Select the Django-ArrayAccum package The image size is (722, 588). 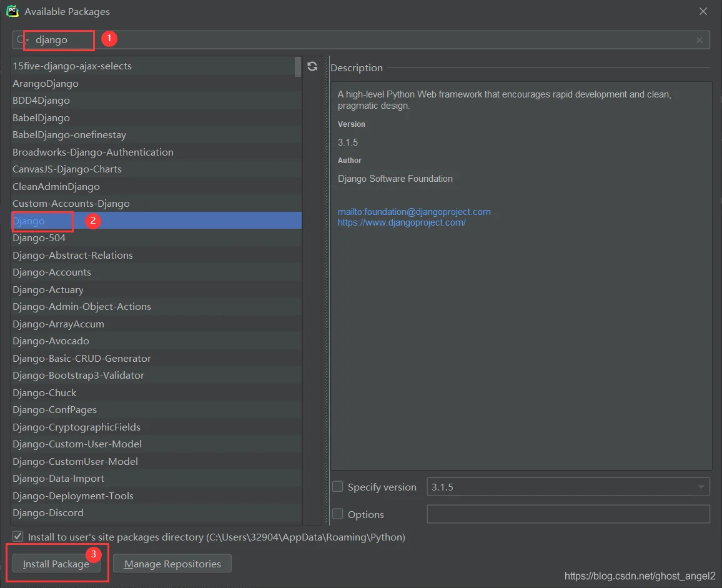click(x=156, y=324)
